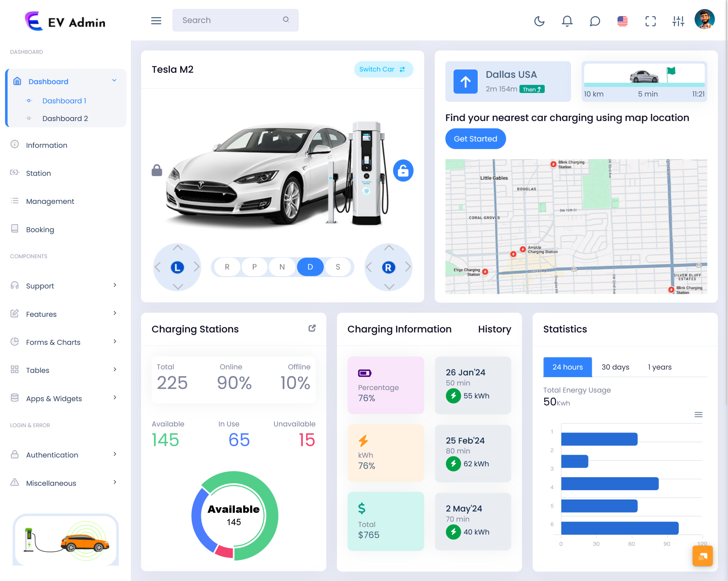Open the Booking sidebar item
728x581 pixels.
click(x=40, y=230)
